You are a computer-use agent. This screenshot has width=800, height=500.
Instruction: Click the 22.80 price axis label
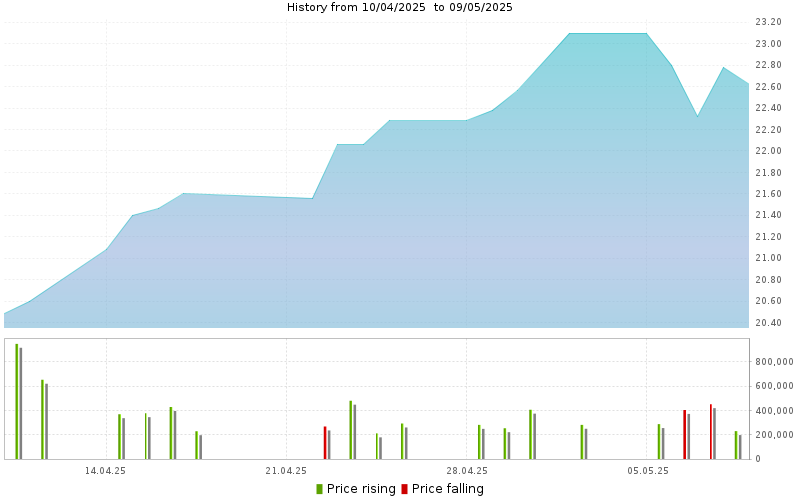click(x=768, y=65)
